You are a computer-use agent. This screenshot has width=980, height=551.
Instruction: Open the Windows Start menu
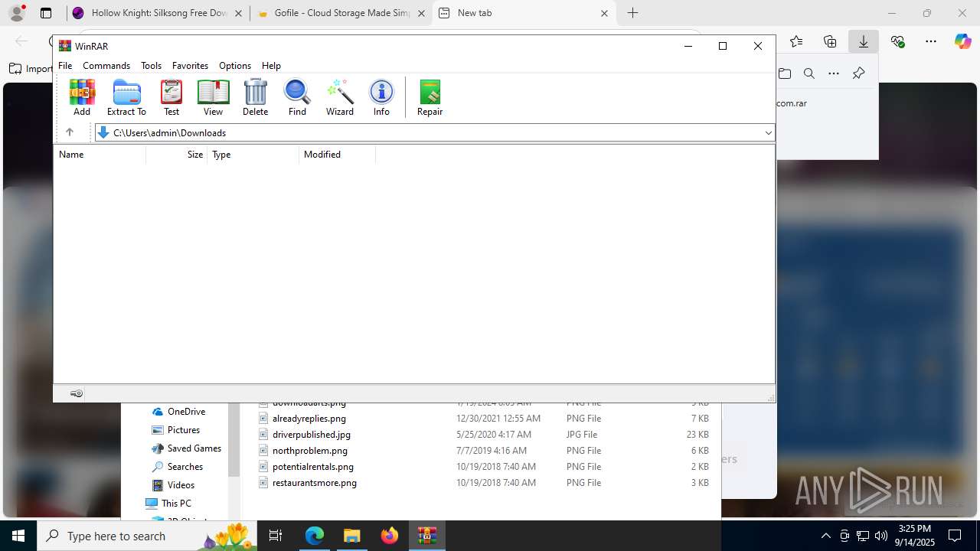pos(18,536)
